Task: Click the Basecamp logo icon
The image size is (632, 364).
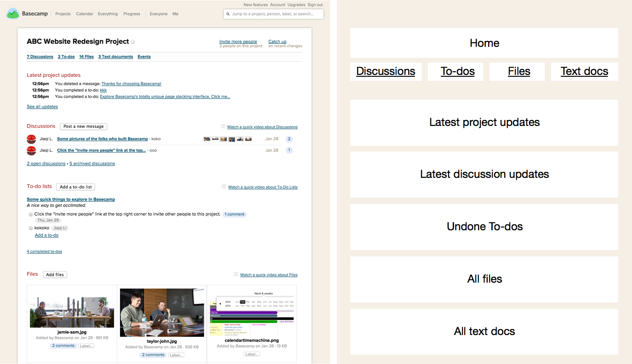Action: pos(13,14)
